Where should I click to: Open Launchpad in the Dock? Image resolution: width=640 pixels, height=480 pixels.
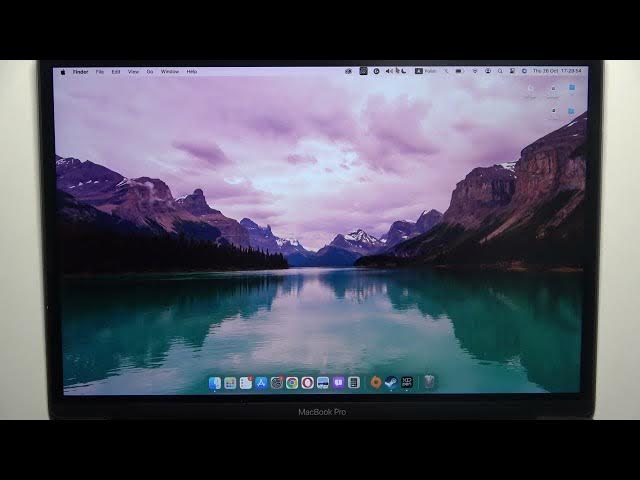click(x=230, y=383)
